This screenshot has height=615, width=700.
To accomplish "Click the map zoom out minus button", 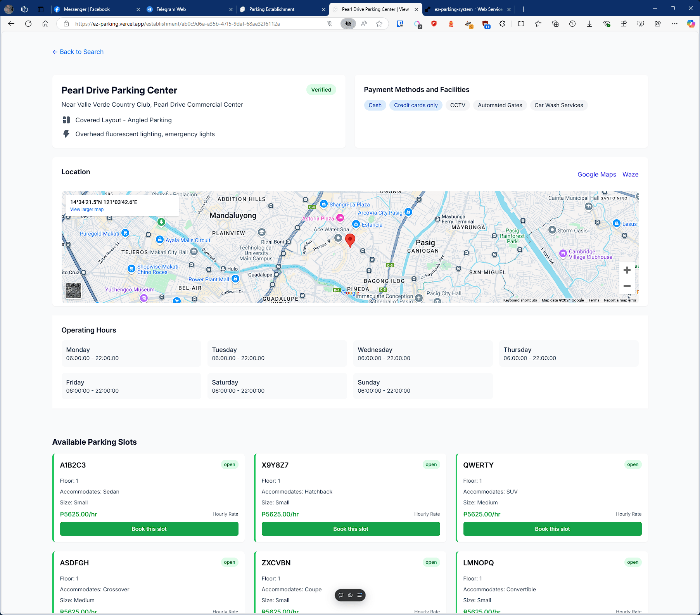I will pos(627,286).
